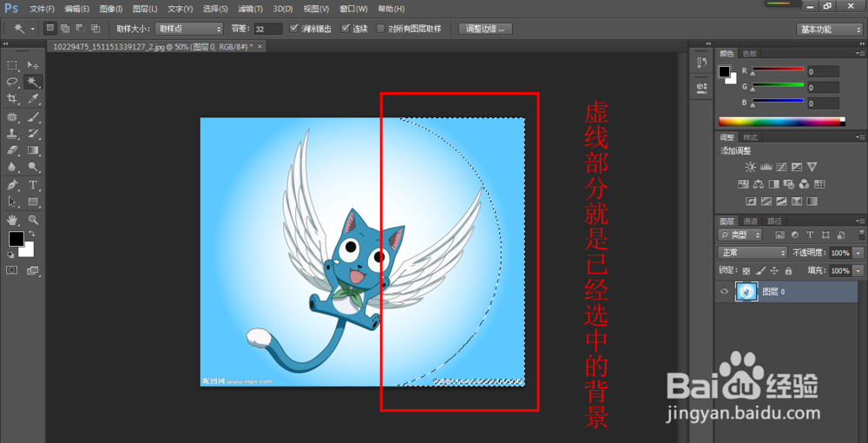Open the Layers panel flyout menu
This screenshot has width=868, height=443.
click(x=860, y=221)
